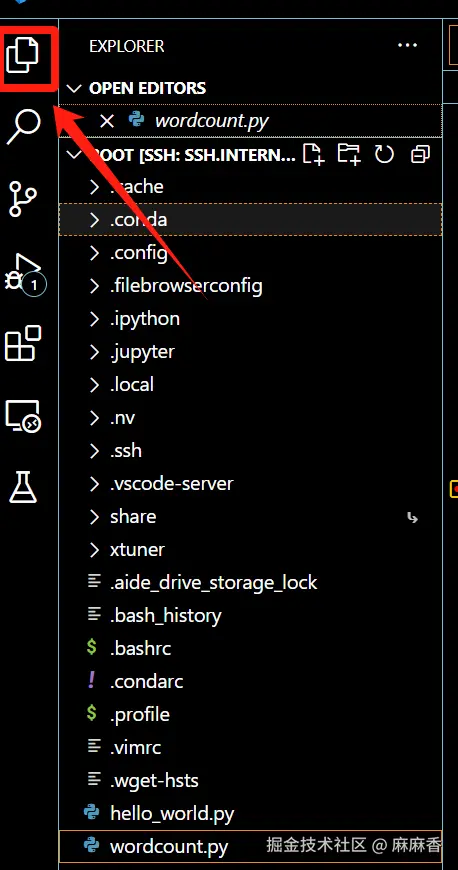458x870 pixels.
Task: Expand the .config folder
Action: 250,253
